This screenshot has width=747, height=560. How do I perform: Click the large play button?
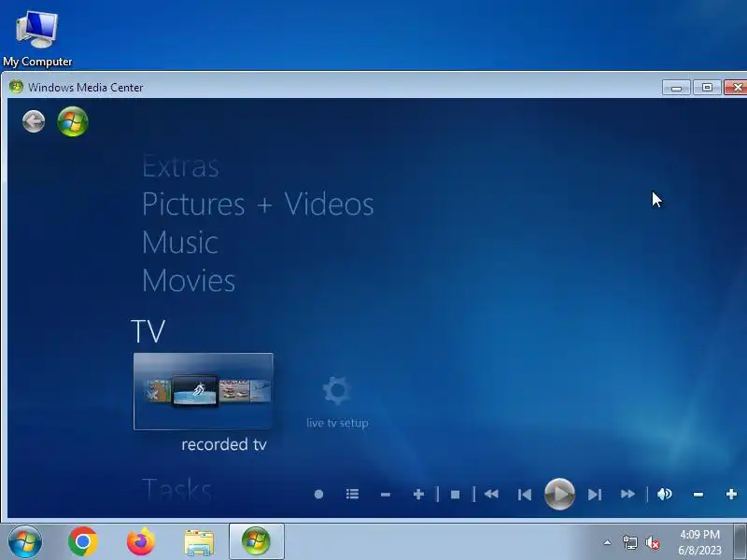(x=559, y=495)
